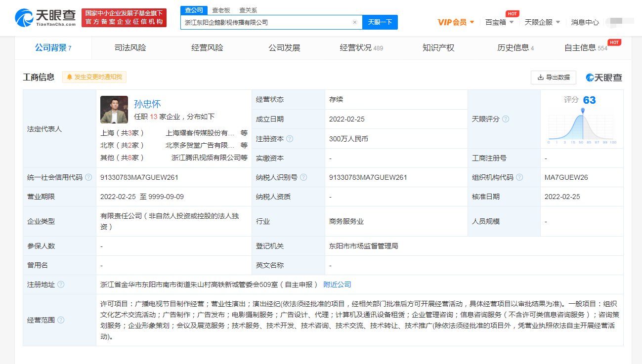Enable 发生变更时通知我 change notification
Image resolution: width=642 pixels, height=364 pixels.
pos(94,77)
